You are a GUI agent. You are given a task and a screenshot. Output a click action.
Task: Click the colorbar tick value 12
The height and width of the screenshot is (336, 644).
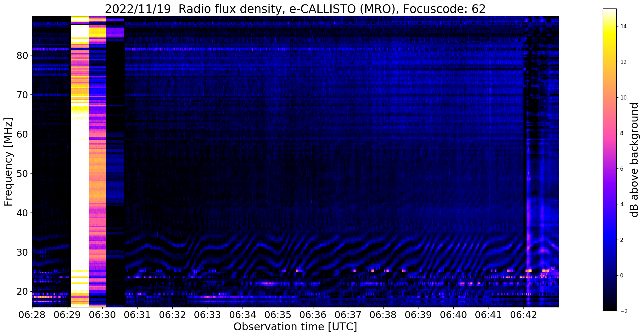[x=623, y=62]
